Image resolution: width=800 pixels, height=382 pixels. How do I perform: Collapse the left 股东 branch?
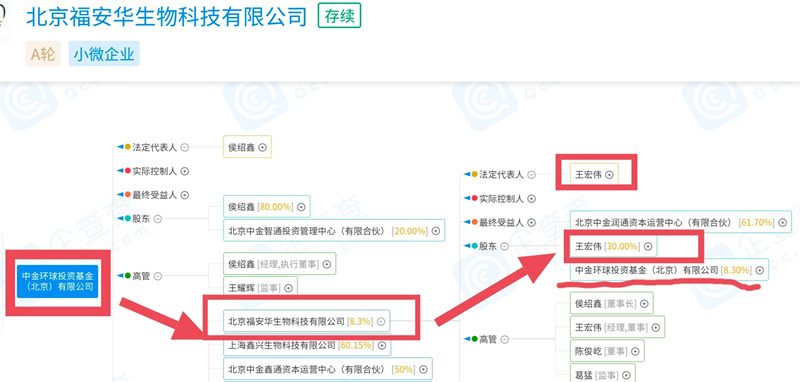[158, 219]
